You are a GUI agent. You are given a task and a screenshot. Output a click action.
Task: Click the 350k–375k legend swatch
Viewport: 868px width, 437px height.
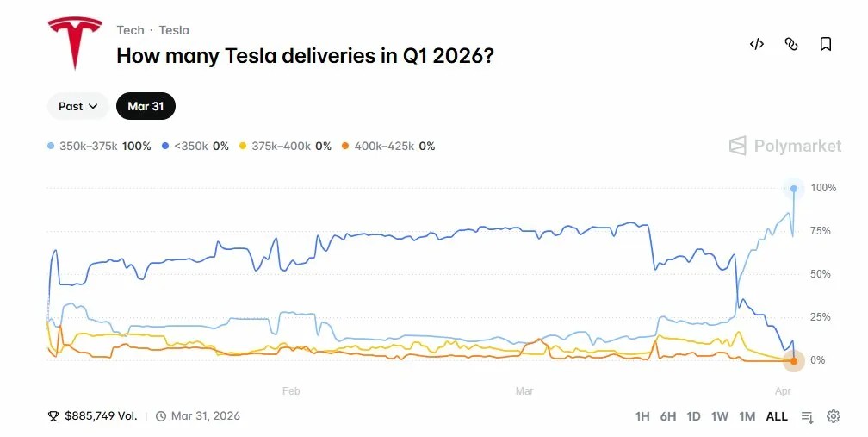tap(52, 147)
